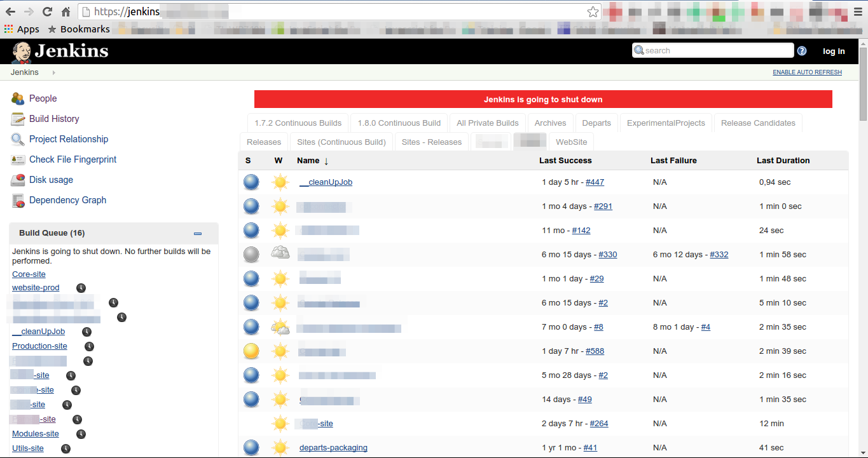Click cloudy weather icon in #330 row
This screenshot has width=868, height=458.
(280, 253)
